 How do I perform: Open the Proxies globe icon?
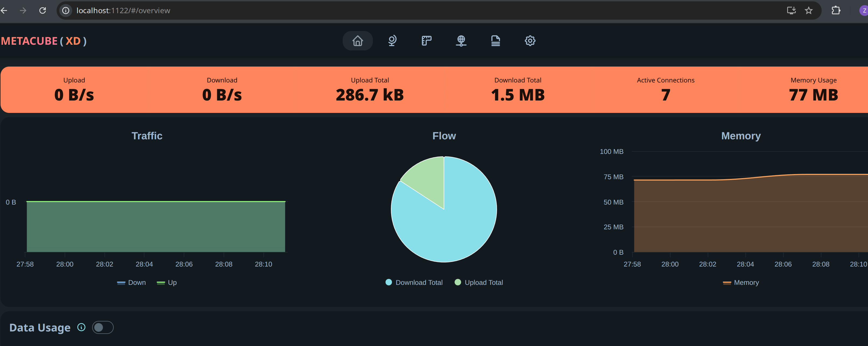point(392,41)
